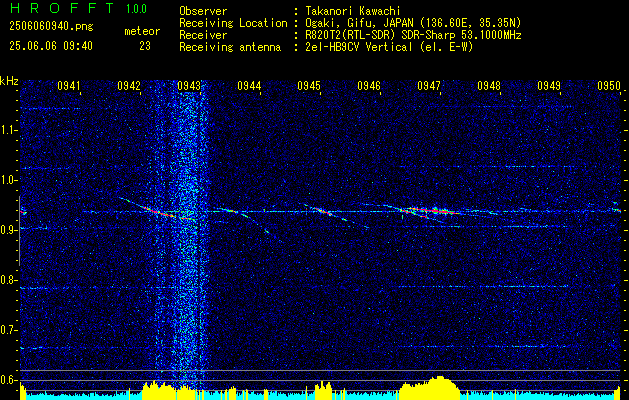Click the 0948 time marker

coord(489,85)
